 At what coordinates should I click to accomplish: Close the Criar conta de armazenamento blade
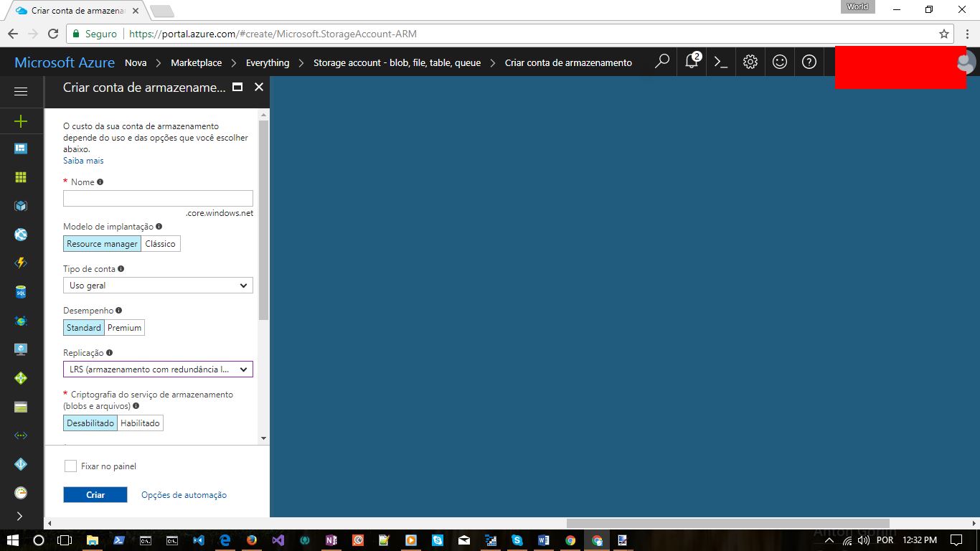point(259,87)
